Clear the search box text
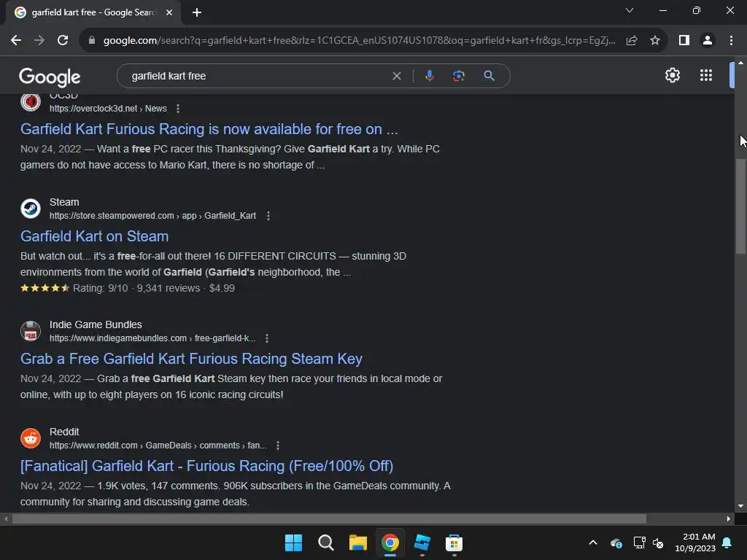The height and width of the screenshot is (560, 747). 396,76
